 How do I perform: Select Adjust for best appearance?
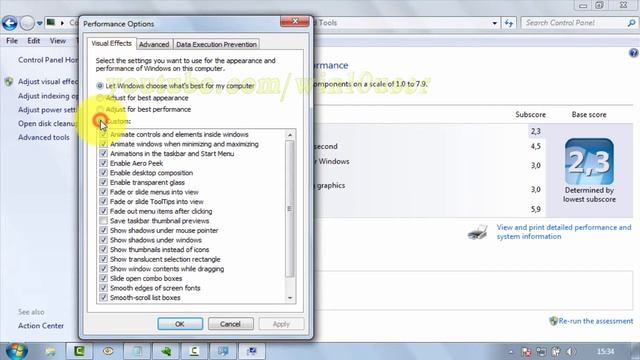click(x=100, y=98)
